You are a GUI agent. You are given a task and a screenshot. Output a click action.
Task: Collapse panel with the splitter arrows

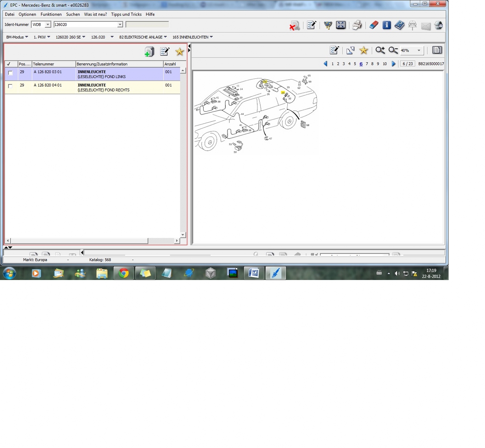click(x=189, y=48)
